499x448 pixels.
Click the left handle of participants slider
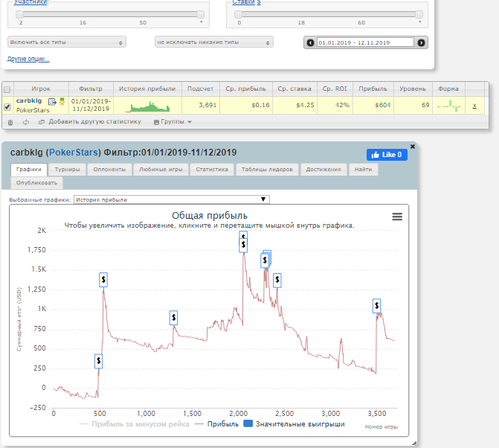pyautogui.click(x=20, y=14)
